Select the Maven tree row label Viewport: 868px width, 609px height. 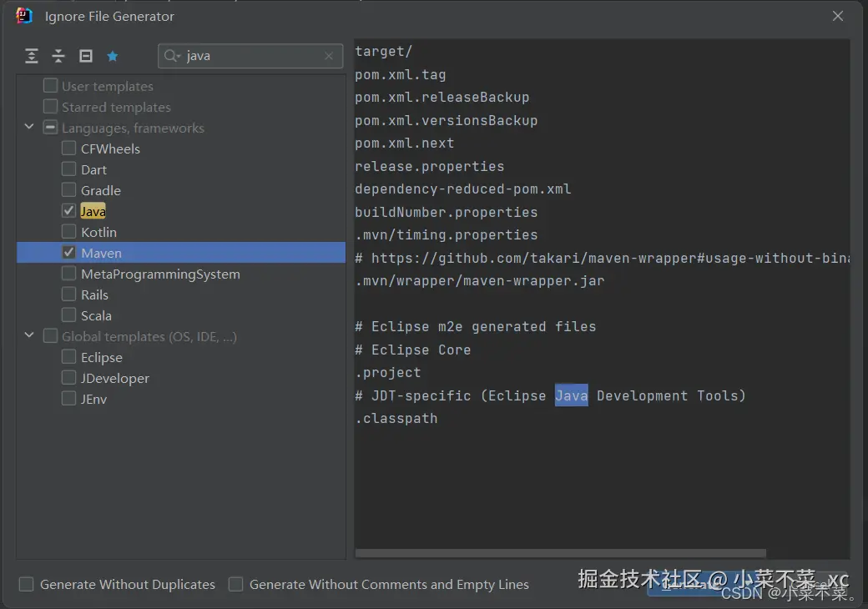(101, 253)
